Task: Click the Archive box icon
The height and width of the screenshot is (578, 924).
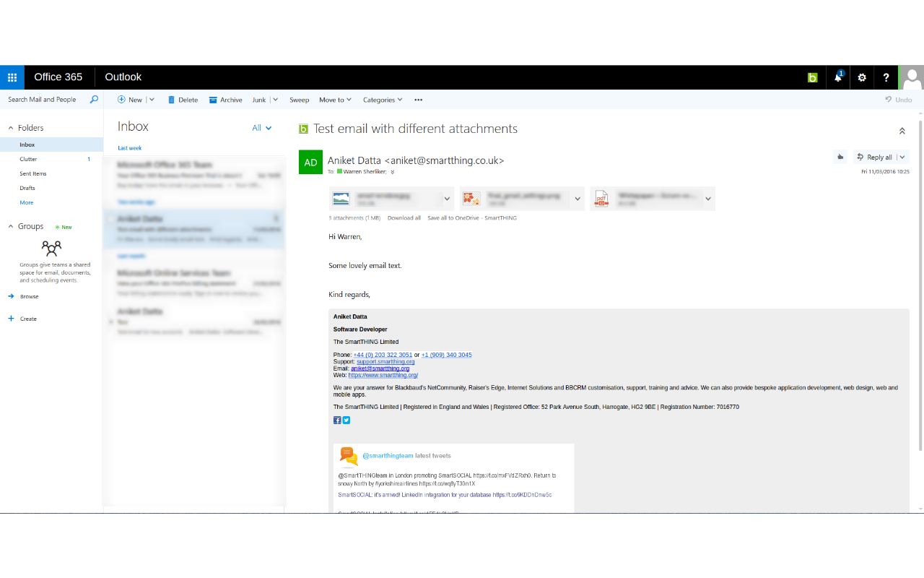Action: pyautogui.click(x=213, y=100)
